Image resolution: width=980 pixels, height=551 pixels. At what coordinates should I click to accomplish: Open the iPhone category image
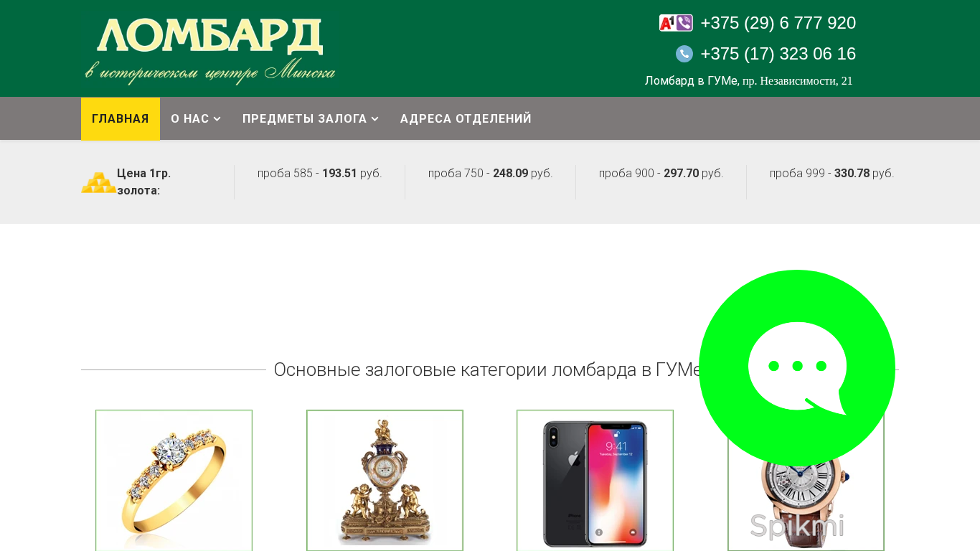(x=595, y=480)
